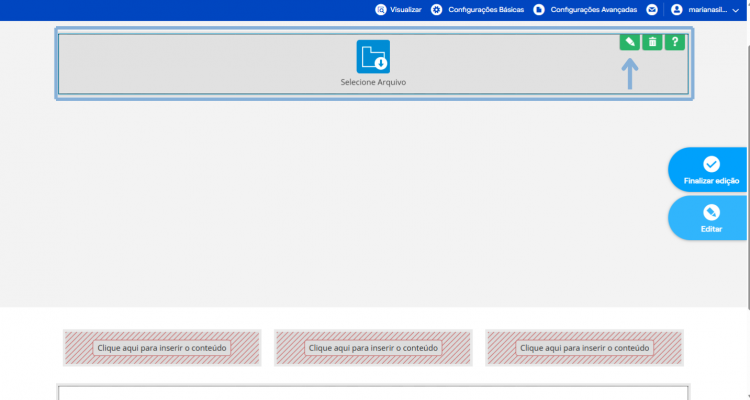Click the user avatar icon

tap(676, 10)
